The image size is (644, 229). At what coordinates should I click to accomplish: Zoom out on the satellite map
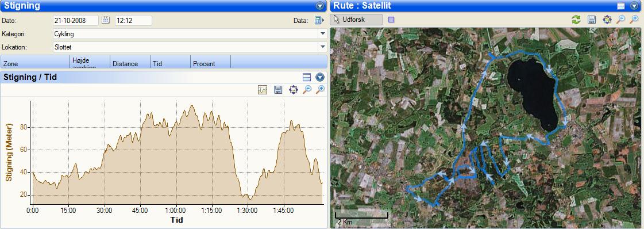620,20
